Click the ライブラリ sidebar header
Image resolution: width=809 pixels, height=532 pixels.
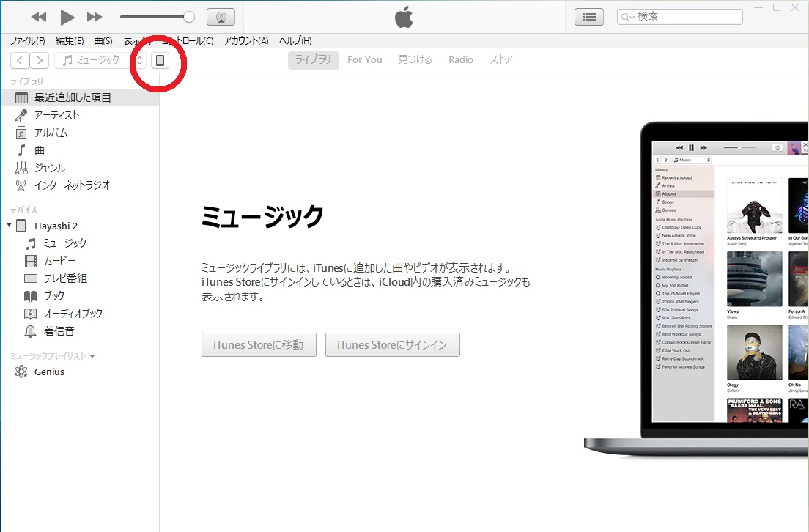pyautogui.click(x=27, y=81)
